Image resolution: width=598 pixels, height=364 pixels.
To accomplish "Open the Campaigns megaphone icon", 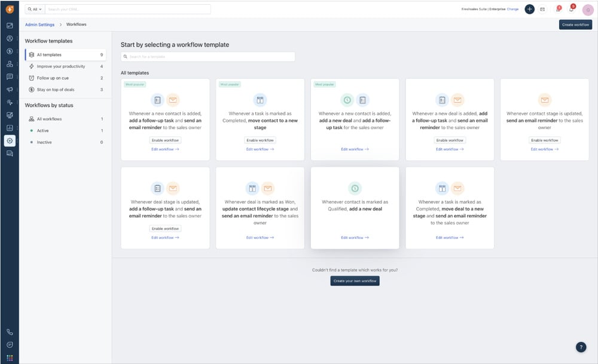I will (x=10, y=90).
